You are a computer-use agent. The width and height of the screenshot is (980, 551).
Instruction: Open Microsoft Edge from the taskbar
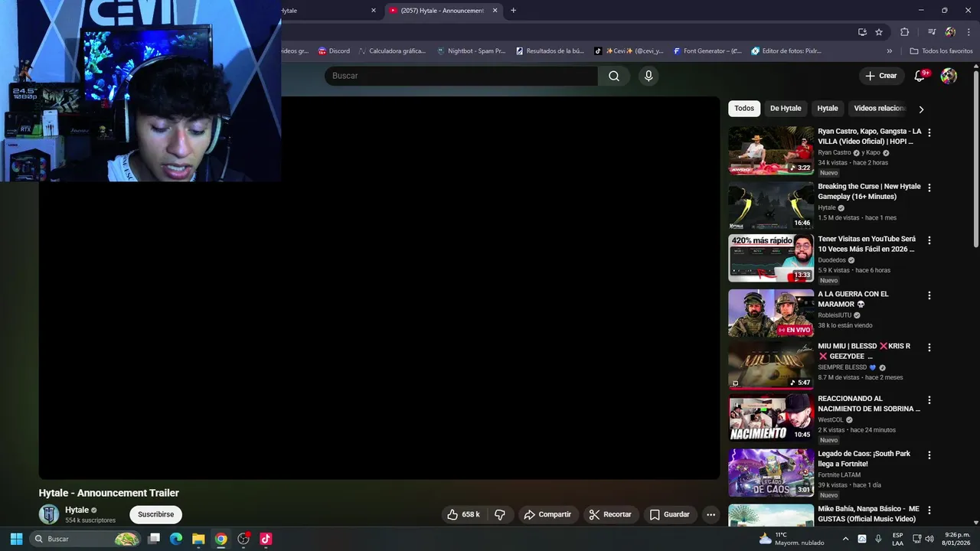click(176, 539)
